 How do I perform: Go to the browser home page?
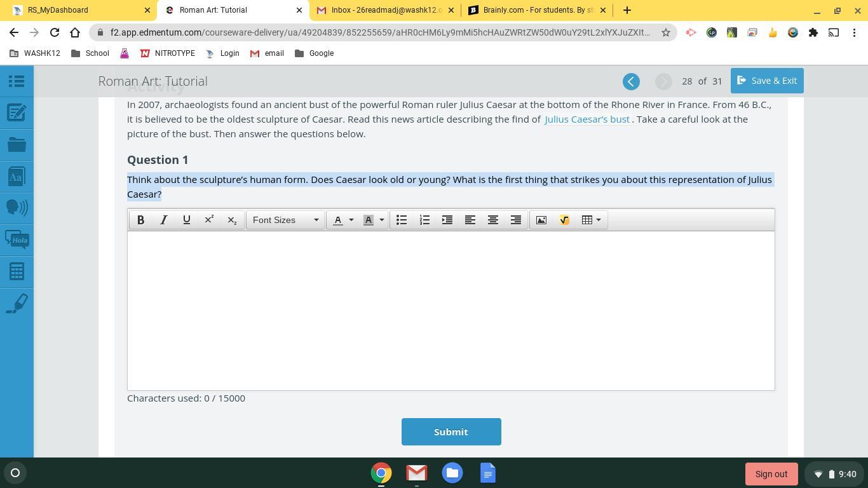pyautogui.click(x=75, y=32)
